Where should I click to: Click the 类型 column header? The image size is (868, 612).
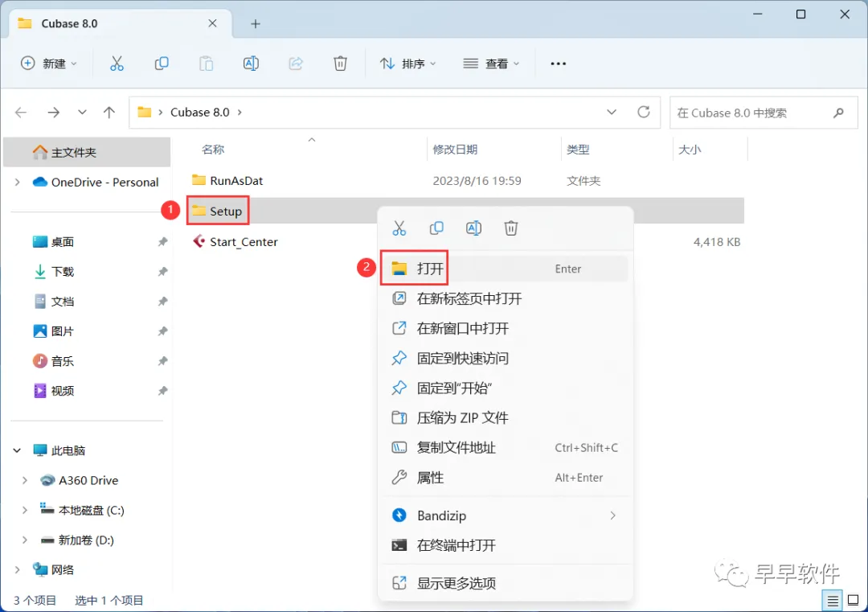click(578, 150)
